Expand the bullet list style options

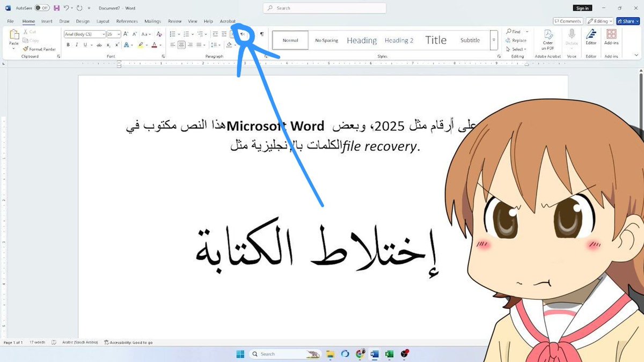pyautogui.click(x=179, y=33)
